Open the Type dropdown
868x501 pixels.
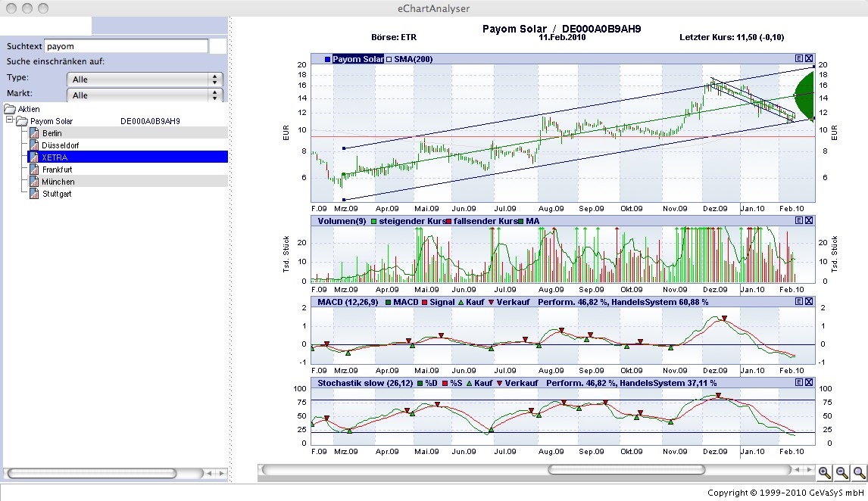(x=145, y=79)
